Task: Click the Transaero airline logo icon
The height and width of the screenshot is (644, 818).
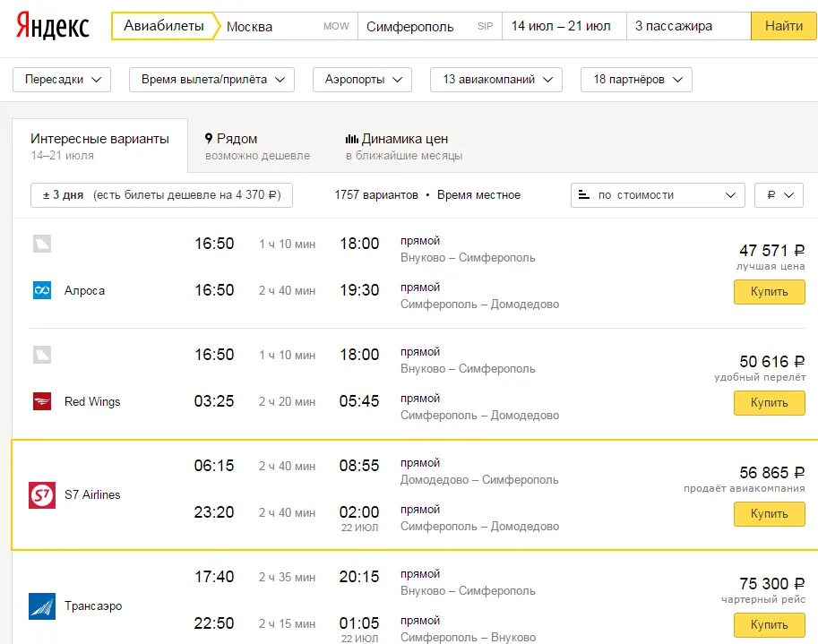Action: (x=42, y=606)
